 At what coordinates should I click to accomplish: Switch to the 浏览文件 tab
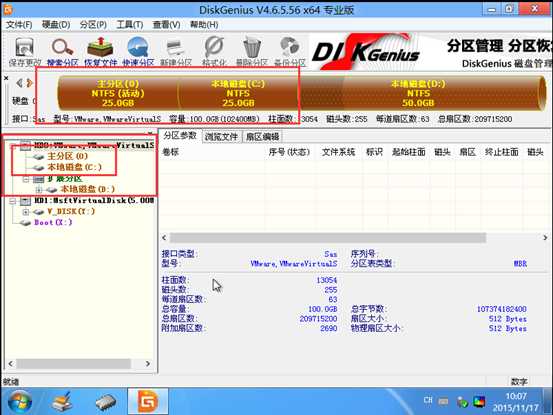[x=221, y=137]
